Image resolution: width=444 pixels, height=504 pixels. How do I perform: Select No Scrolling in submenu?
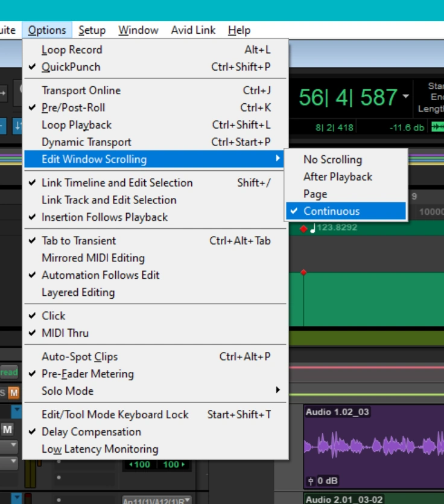point(332,160)
